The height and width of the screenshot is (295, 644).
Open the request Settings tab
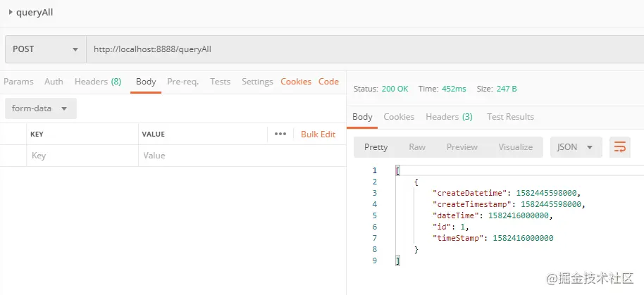click(x=257, y=82)
